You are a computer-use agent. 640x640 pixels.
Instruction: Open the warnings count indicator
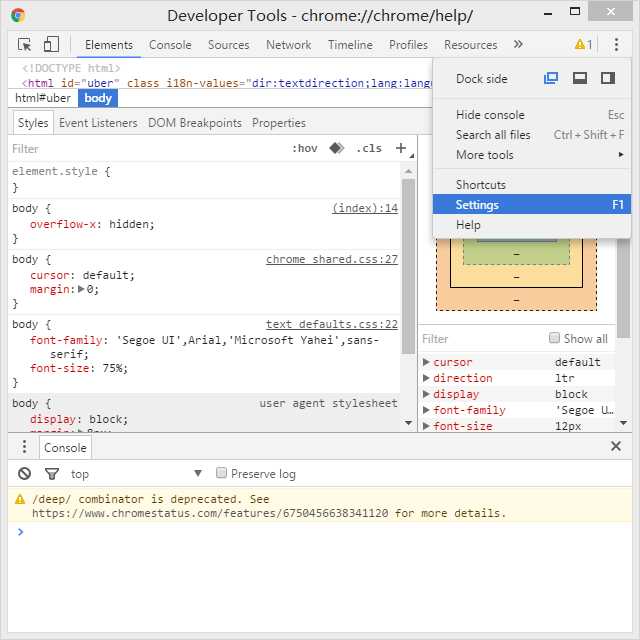[583, 44]
